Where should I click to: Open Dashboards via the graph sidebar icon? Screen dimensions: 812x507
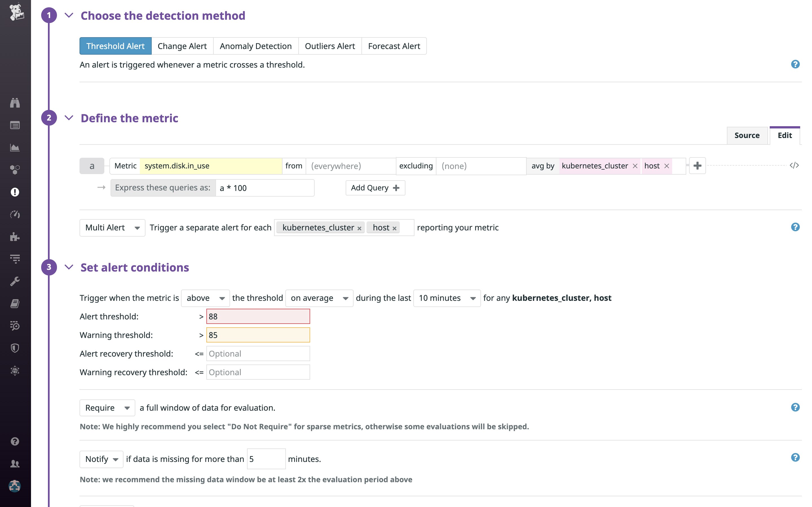[15, 148]
